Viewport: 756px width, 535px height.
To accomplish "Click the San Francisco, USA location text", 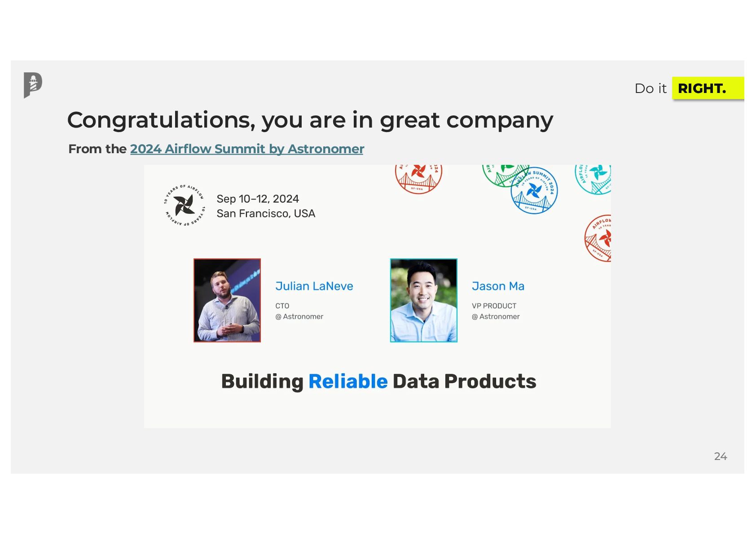I will 266,213.
